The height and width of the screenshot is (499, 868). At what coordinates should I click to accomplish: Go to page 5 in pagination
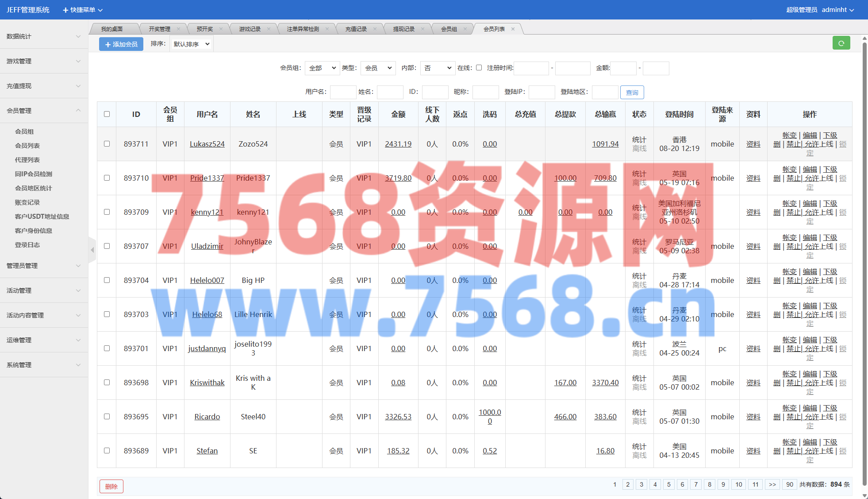point(668,484)
